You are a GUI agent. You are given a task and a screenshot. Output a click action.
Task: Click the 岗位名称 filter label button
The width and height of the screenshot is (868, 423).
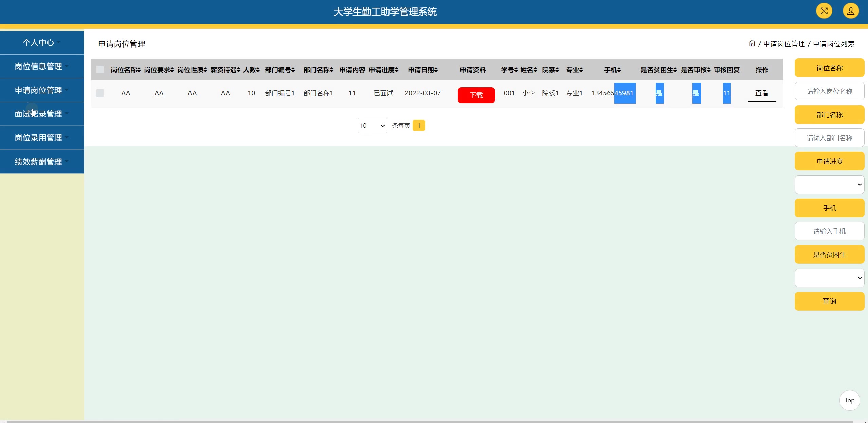(829, 68)
